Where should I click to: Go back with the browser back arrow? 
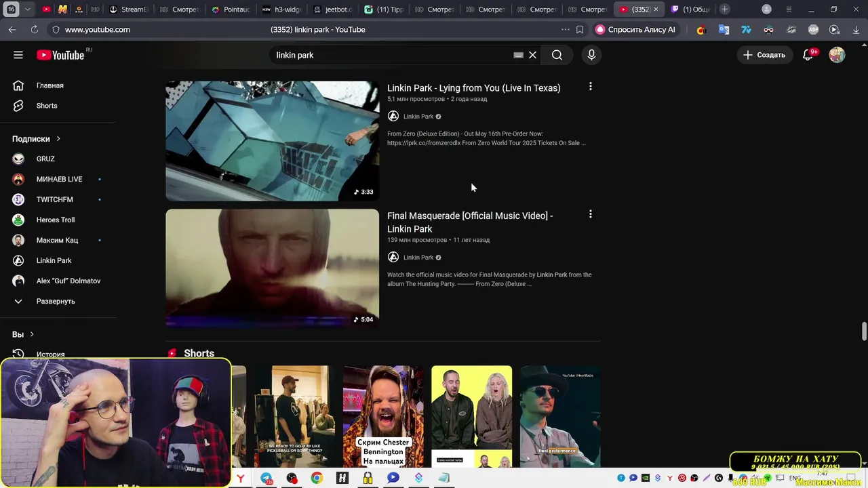[12, 30]
